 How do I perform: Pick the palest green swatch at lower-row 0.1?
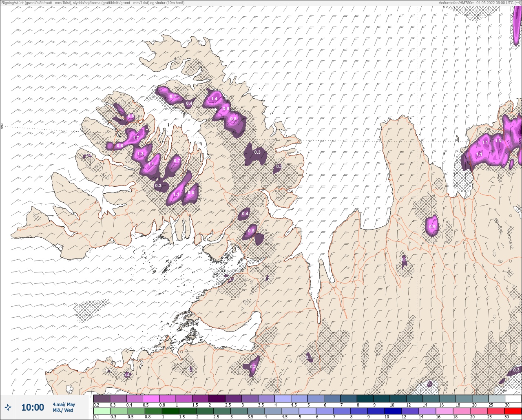[102, 411]
